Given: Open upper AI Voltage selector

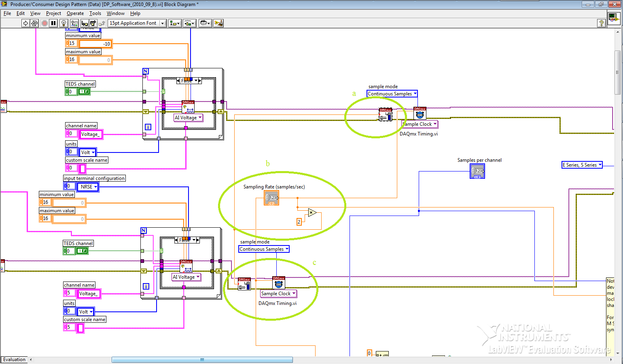Looking at the screenshot, I should point(188,118).
